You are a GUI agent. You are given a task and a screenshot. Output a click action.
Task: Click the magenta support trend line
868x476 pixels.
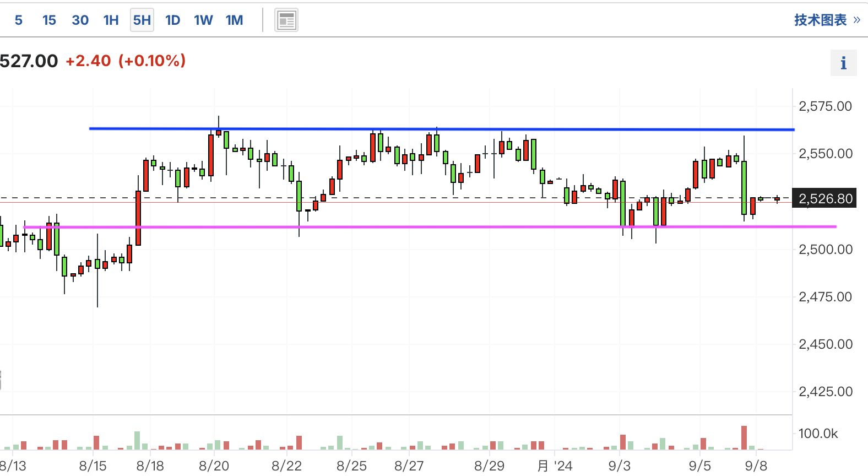[430, 226]
